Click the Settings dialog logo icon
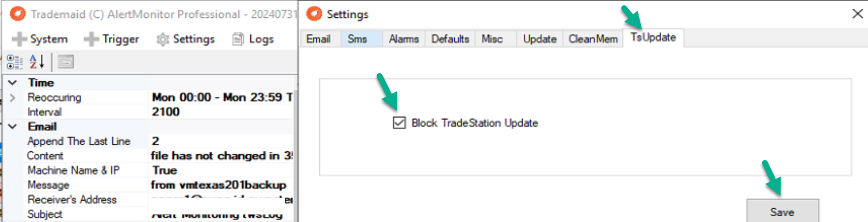The height and width of the screenshot is (222, 868). click(313, 14)
